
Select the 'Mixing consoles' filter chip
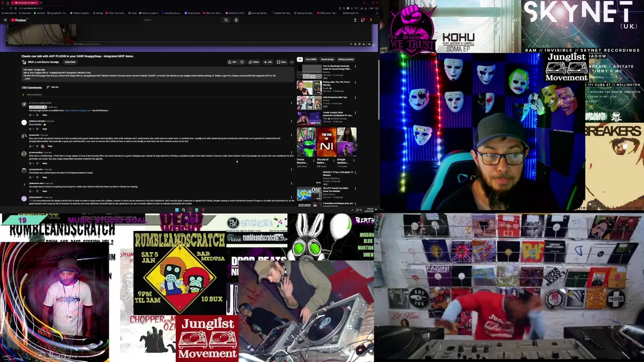pyautogui.click(x=346, y=59)
